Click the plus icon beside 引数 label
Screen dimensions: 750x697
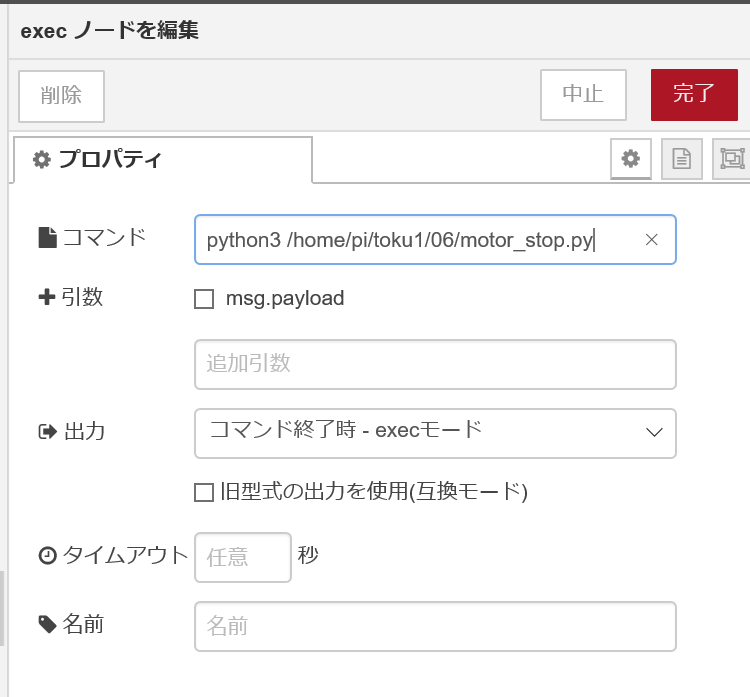tap(46, 298)
